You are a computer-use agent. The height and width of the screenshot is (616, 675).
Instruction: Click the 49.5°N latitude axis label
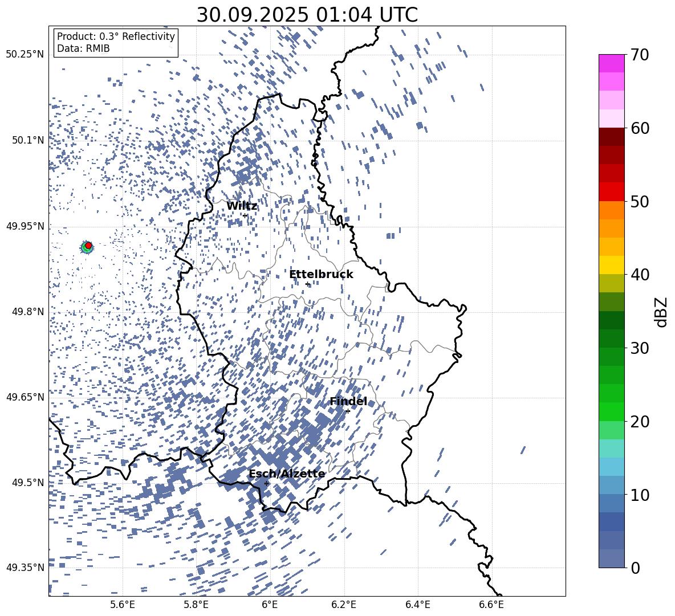(x=28, y=483)
